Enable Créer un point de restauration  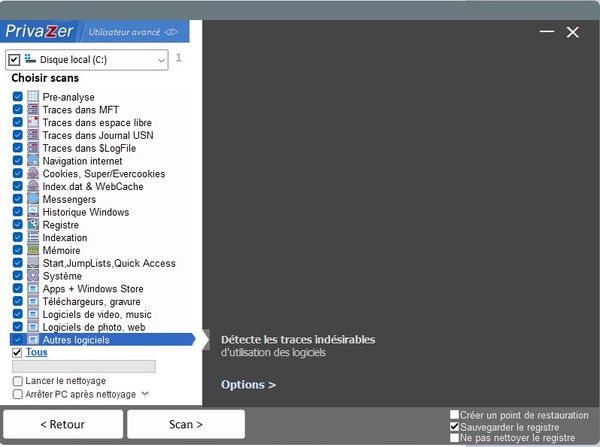click(x=455, y=415)
